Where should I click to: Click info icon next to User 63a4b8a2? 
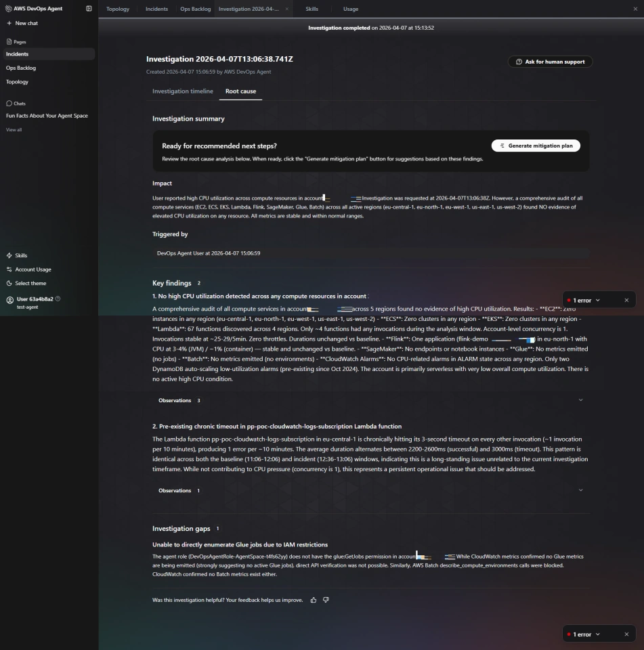[58, 299]
